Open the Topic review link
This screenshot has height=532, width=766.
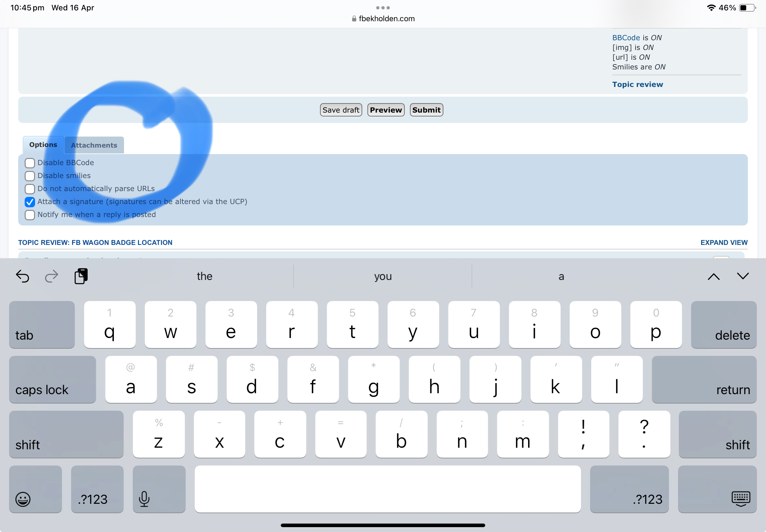637,84
